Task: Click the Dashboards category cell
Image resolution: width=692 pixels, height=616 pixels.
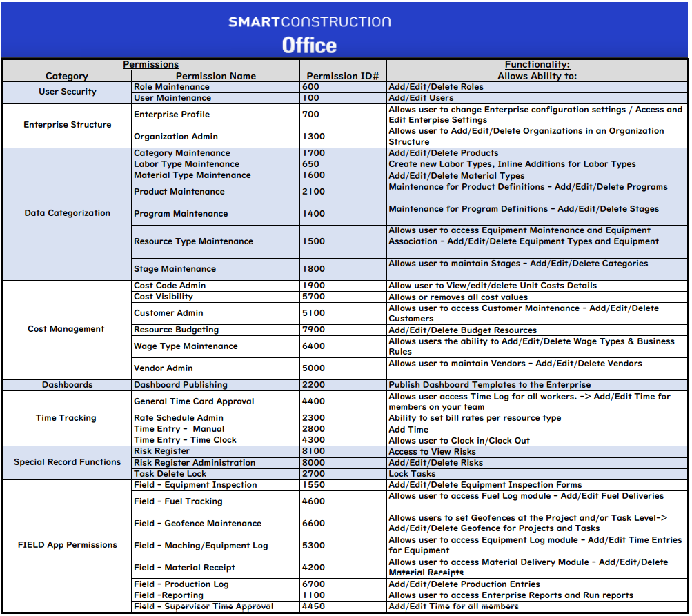Action: pos(67,385)
